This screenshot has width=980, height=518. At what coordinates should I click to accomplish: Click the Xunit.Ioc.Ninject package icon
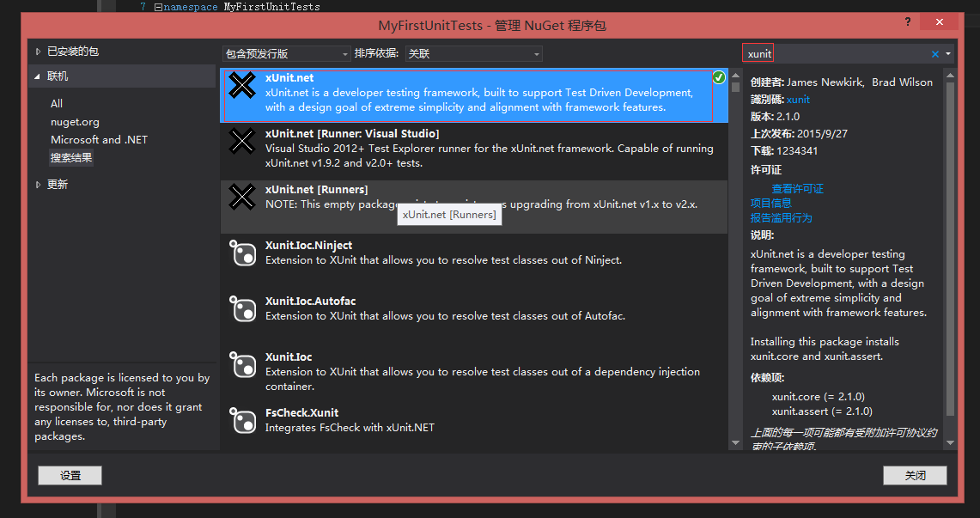tap(242, 253)
